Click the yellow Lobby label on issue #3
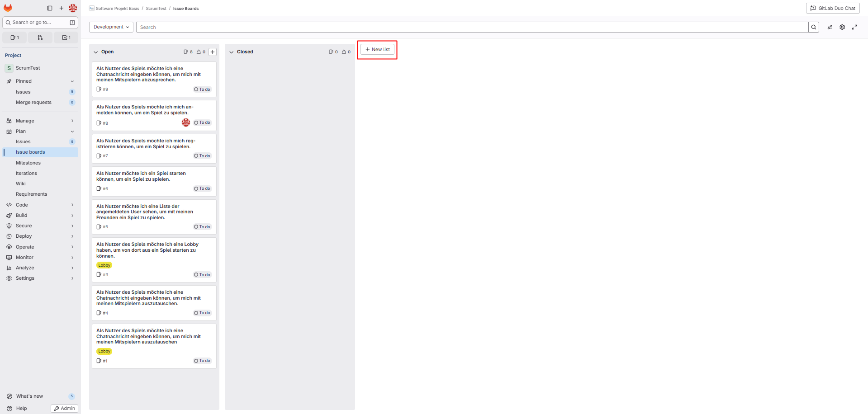This screenshot has width=868, height=414. coord(104,265)
